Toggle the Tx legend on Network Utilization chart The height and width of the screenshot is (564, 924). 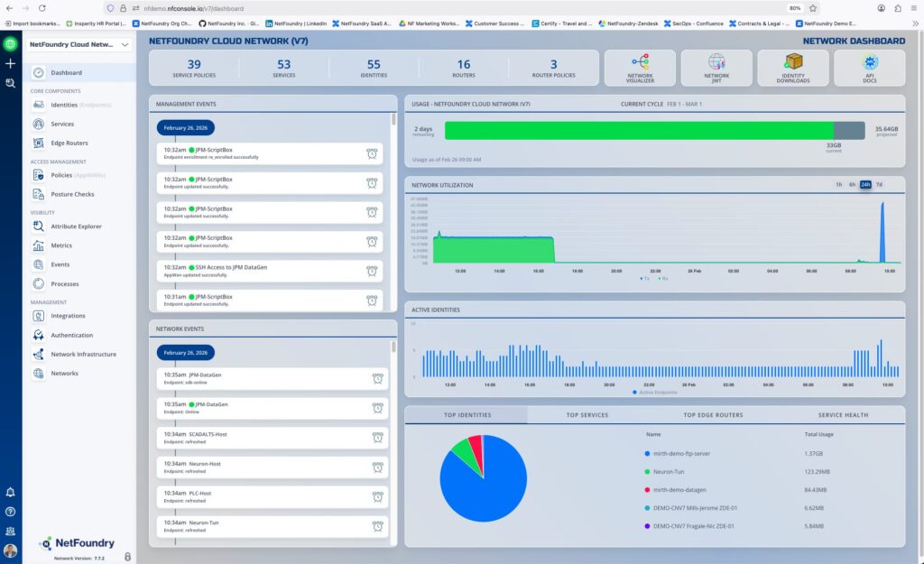tap(642, 278)
